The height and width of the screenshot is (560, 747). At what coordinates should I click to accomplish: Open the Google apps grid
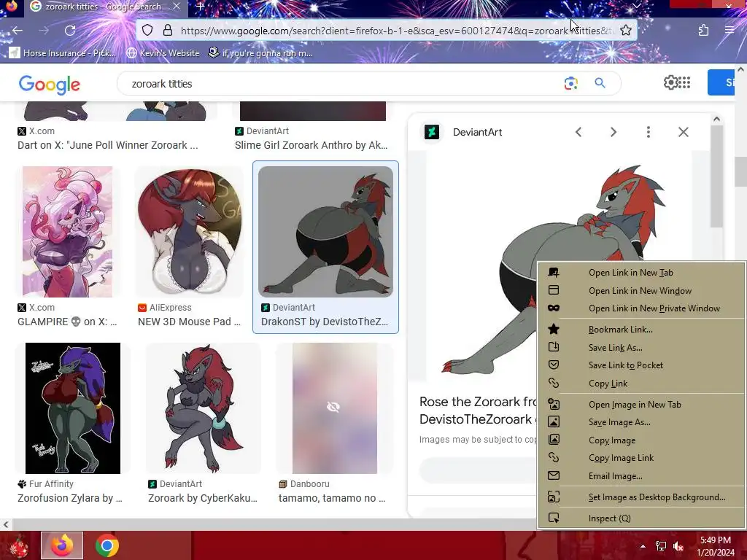tap(684, 82)
